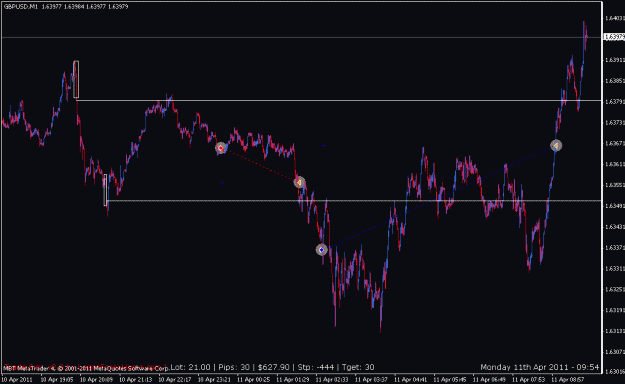Click the "Tget: 30" status text
The width and height of the screenshot is (625, 384).
[358, 367]
